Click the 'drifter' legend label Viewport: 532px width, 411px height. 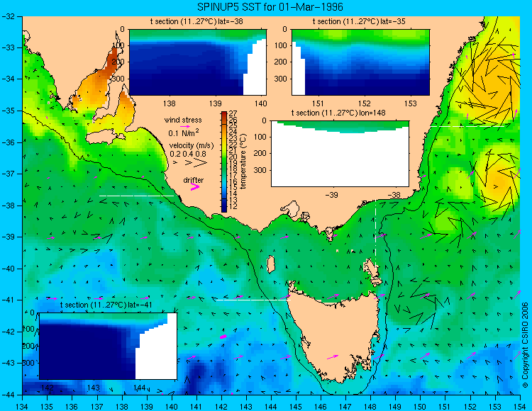(x=194, y=180)
